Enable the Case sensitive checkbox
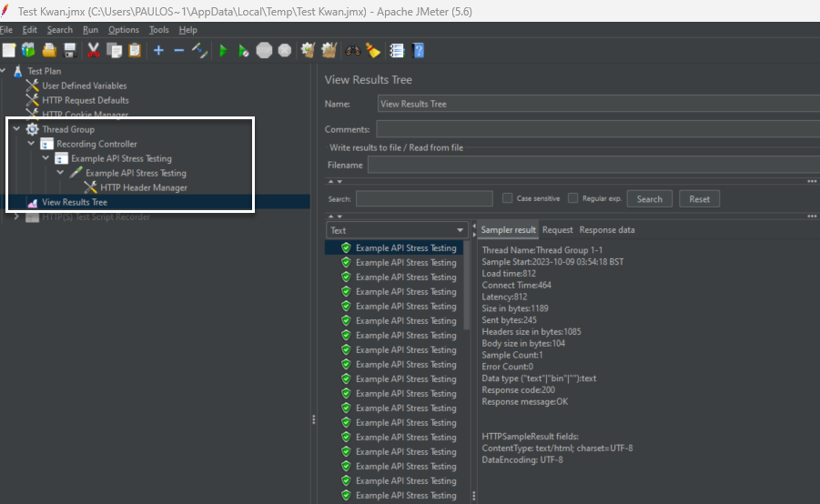 pos(508,198)
